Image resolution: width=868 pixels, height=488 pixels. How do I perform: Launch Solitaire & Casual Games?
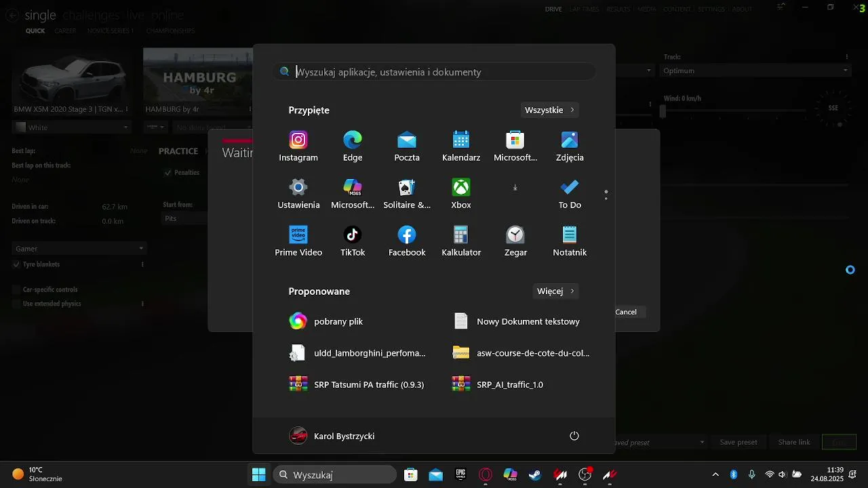[x=407, y=194]
